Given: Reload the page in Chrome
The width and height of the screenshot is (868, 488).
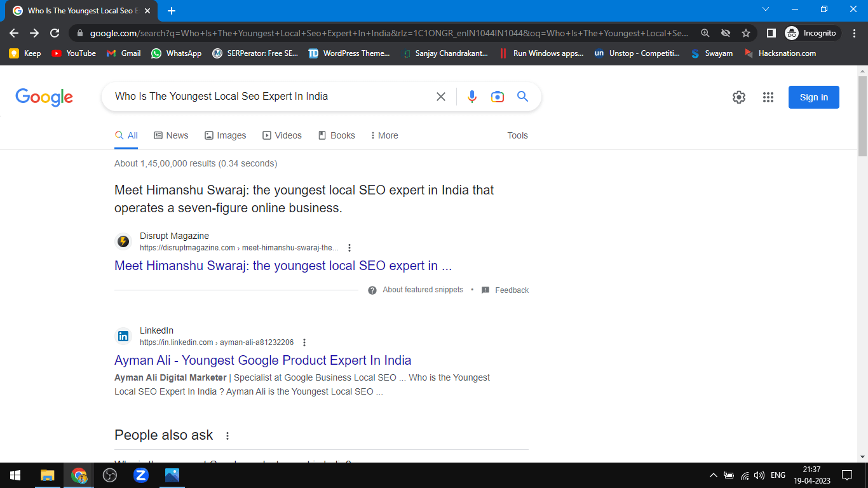Looking at the screenshot, I should coord(55,33).
